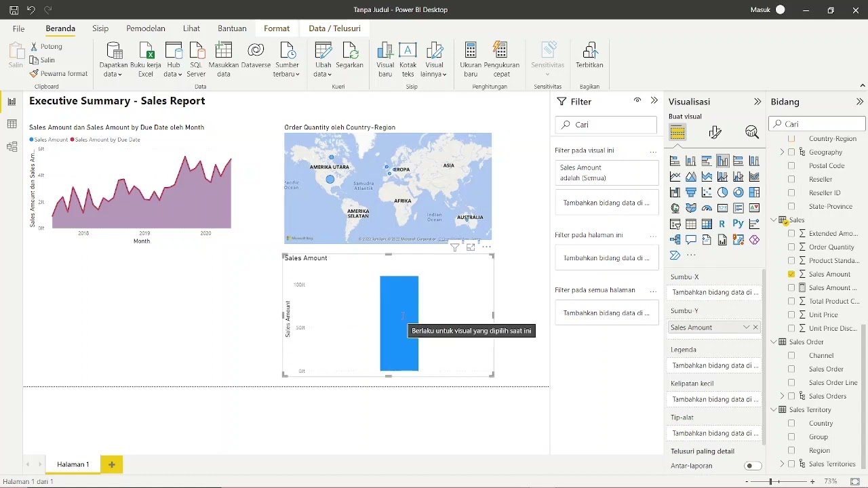Uncheck the Sales Amount field
The height and width of the screenshot is (488, 868).
pos(791,274)
